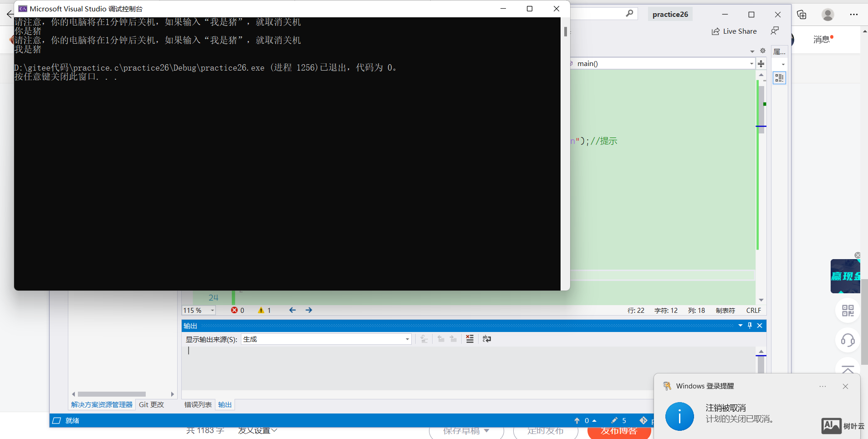Dismiss the Windows 登录提醒 notification
Viewport: 868px width, 439px height.
845,386
